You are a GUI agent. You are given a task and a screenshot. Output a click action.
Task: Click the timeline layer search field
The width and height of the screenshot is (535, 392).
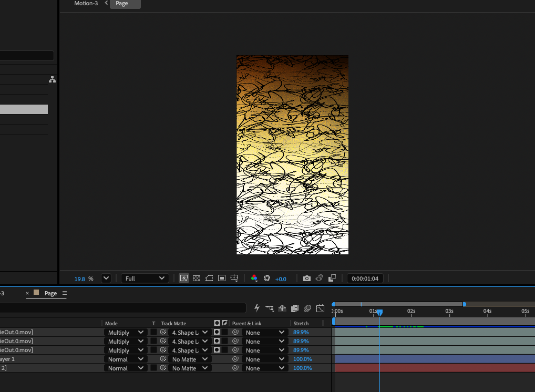click(x=123, y=308)
